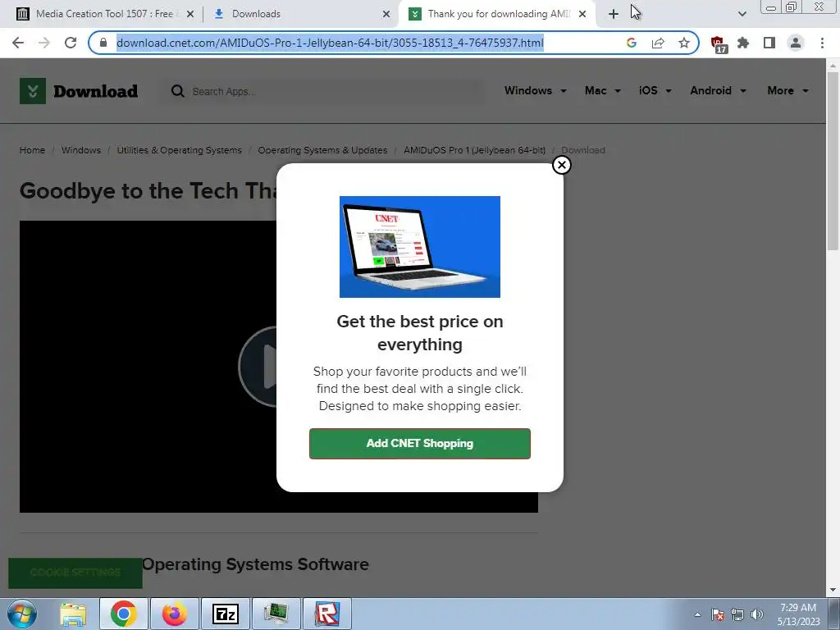Click the laptop image in popup

[419, 246]
